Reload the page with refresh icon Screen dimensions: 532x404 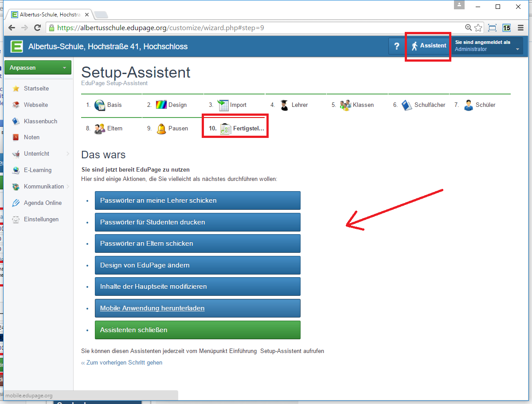click(38, 27)
